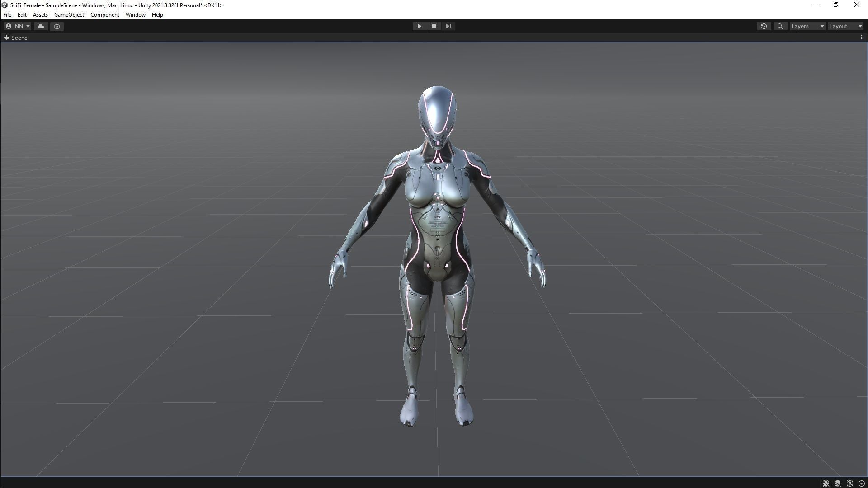Pause the game with the Pause button
Image resolution: width=868 pixels, height=488 pixels.
click(x=434, y=26)
